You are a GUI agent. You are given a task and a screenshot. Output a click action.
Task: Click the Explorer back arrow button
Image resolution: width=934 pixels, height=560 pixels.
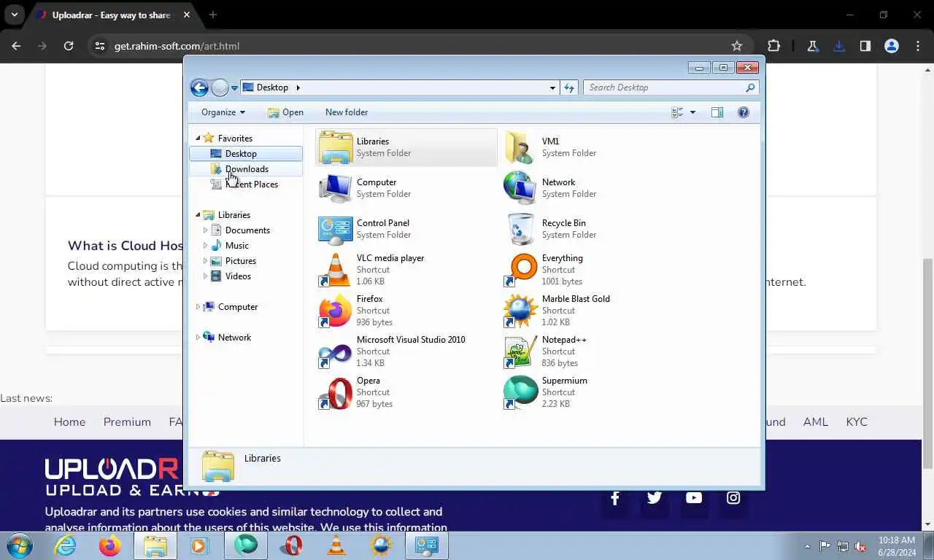(x=199, y=87)
